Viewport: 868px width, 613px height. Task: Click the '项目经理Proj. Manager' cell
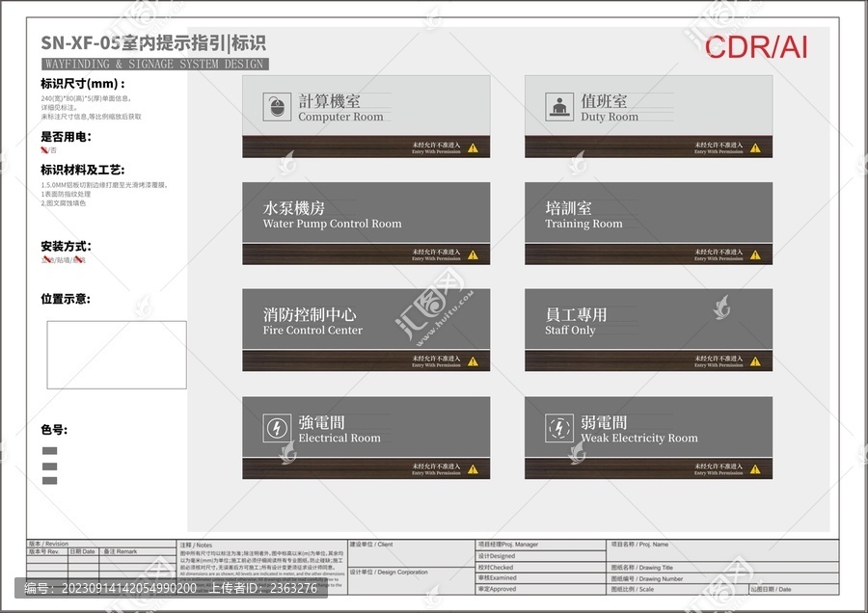[x=541, y=545]
